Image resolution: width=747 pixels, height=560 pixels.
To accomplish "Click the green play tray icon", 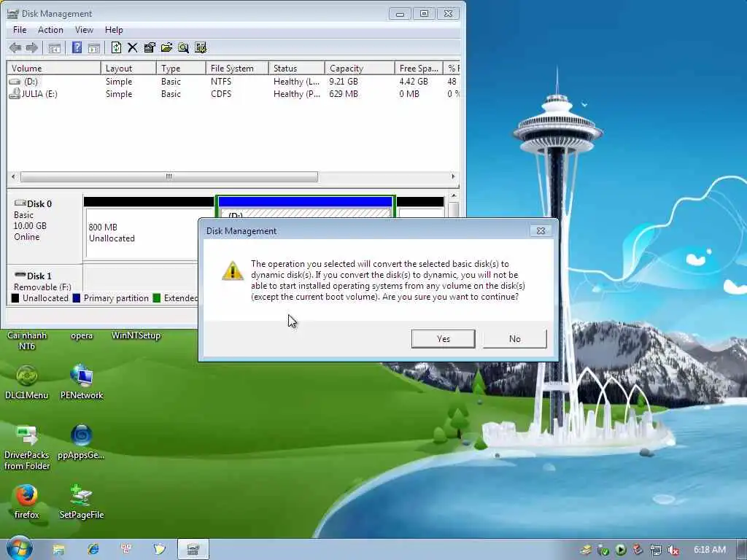I will coord(620,550).
